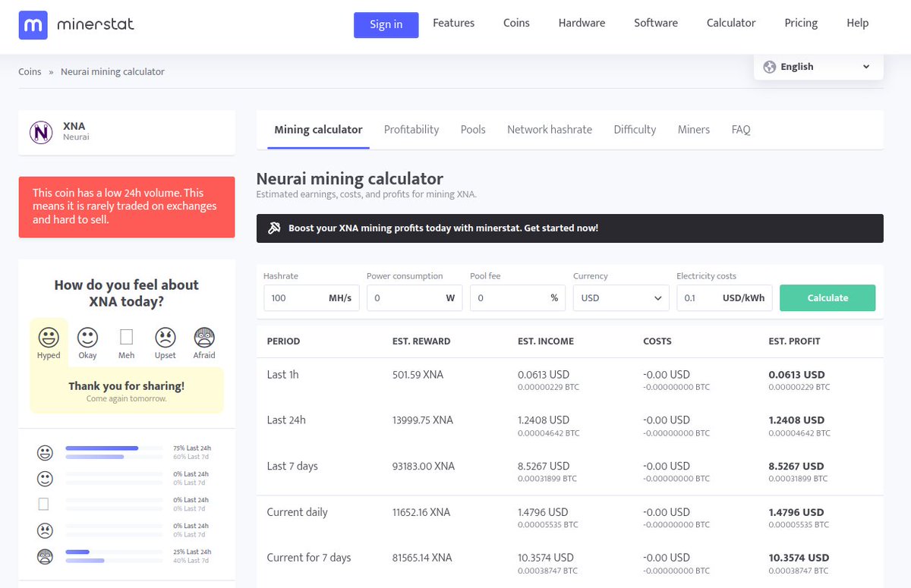Click the Hyped 75% Last 24h progress bar
This screenshot has width=911, height=588.
(114, 448)
